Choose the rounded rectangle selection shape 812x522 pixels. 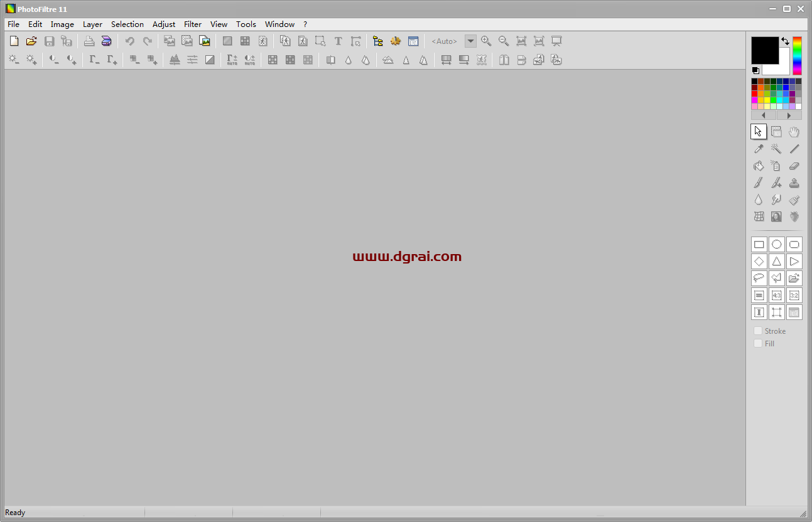click(x=794, y=245)
